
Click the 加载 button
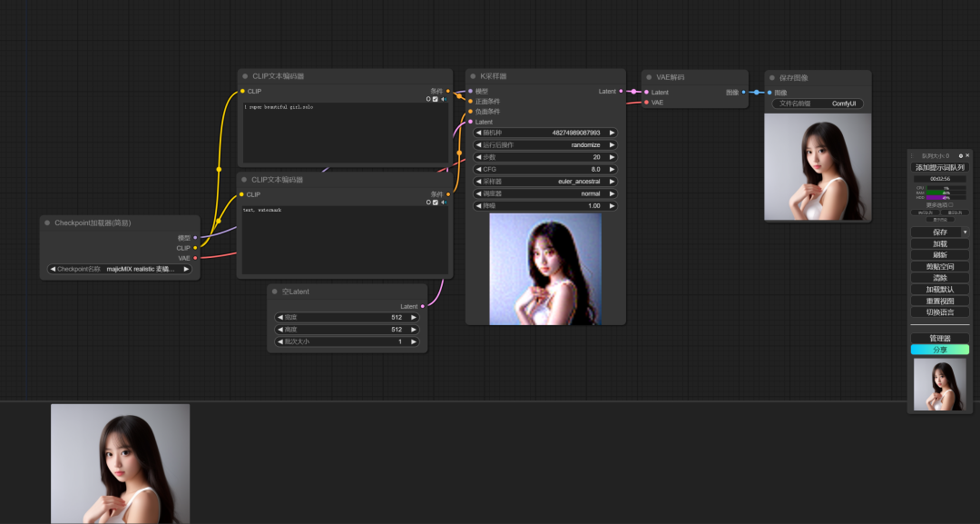940,243
